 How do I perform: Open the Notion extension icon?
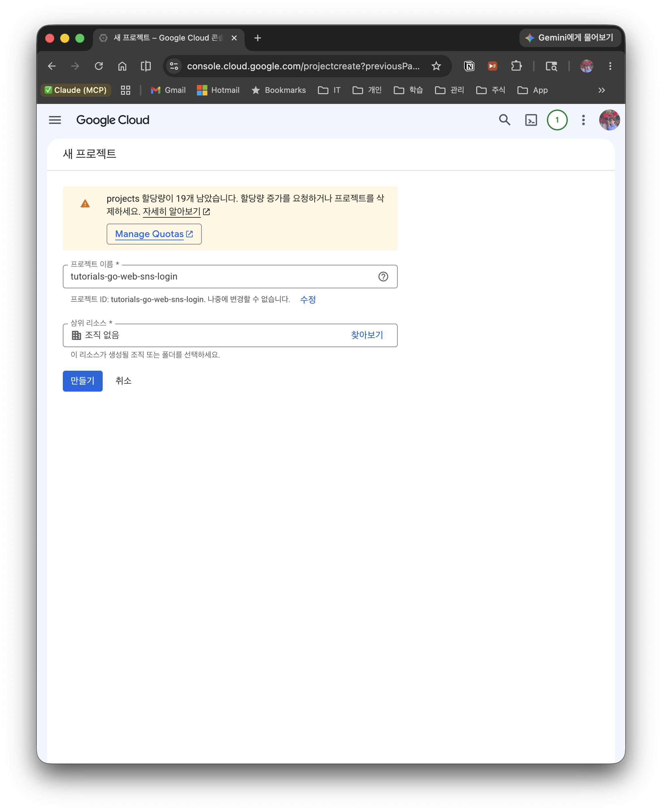point(469,66)
